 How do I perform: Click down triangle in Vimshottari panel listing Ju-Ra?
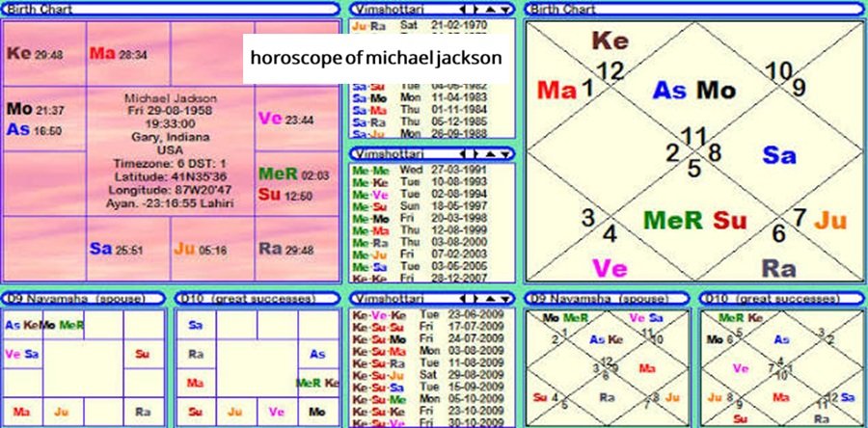tap(504, 10)
